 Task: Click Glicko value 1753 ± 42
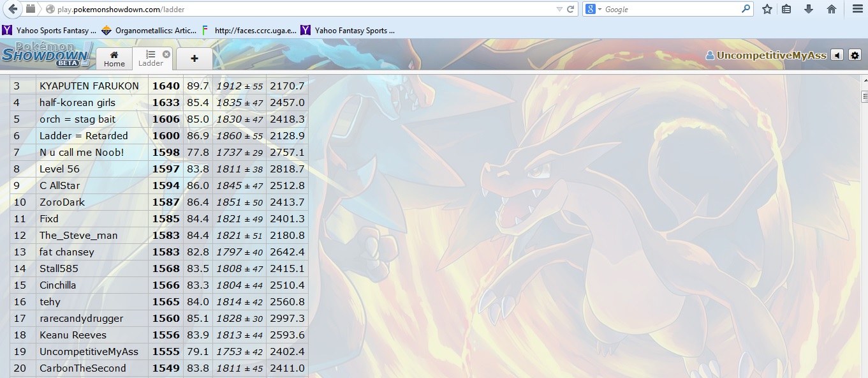click(239, 351)
